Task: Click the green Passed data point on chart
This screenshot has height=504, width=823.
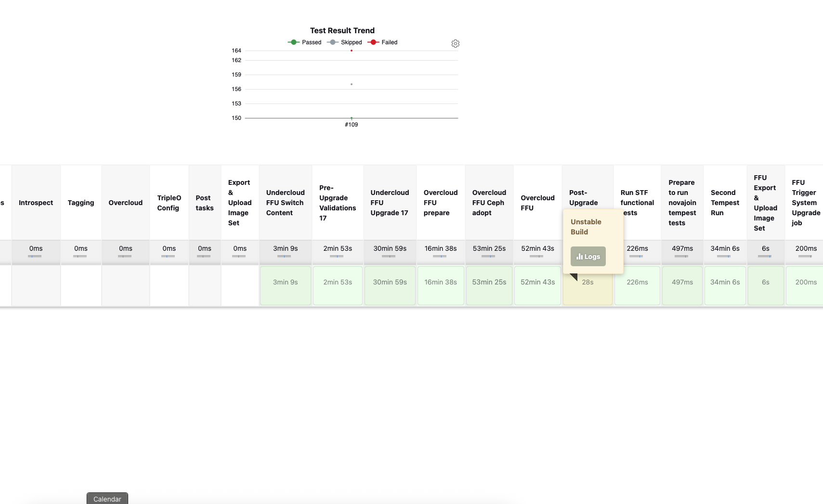Action: (352, 118)
